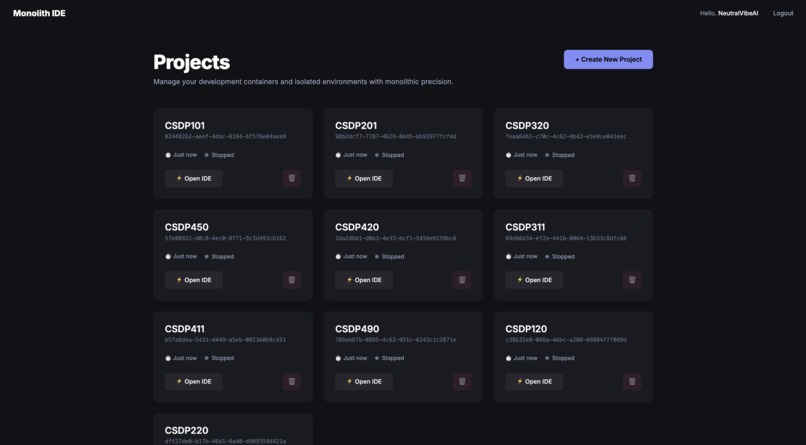Click the Just now timestamp on CSDP490
The width and height of the screenshot is (806, 445).
(x=352, y=358)
